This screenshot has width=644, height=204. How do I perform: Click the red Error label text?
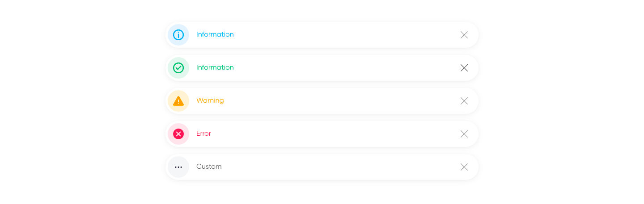pyautogui.click(x=203, y=133)
